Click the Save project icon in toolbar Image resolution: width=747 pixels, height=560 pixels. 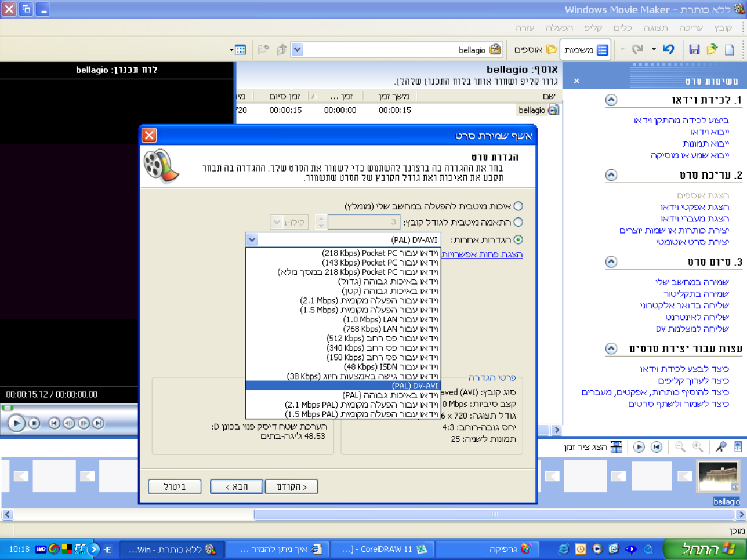[694, 49]
